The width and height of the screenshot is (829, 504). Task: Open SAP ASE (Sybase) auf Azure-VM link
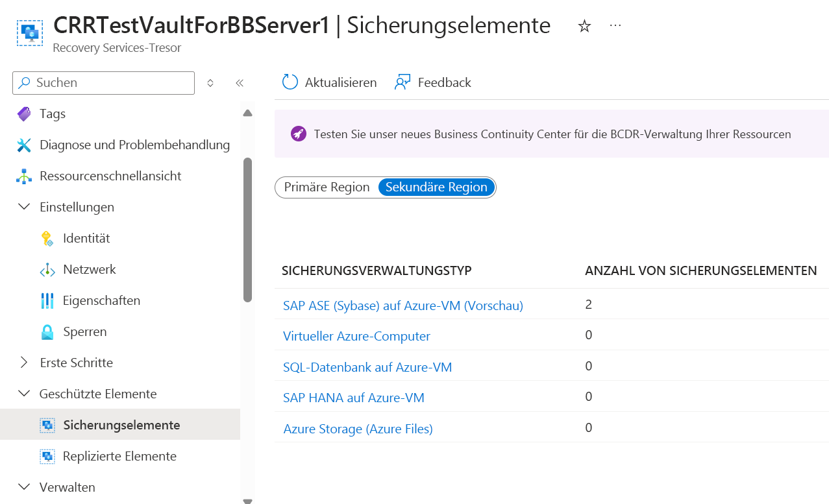[x=402, y=305]
